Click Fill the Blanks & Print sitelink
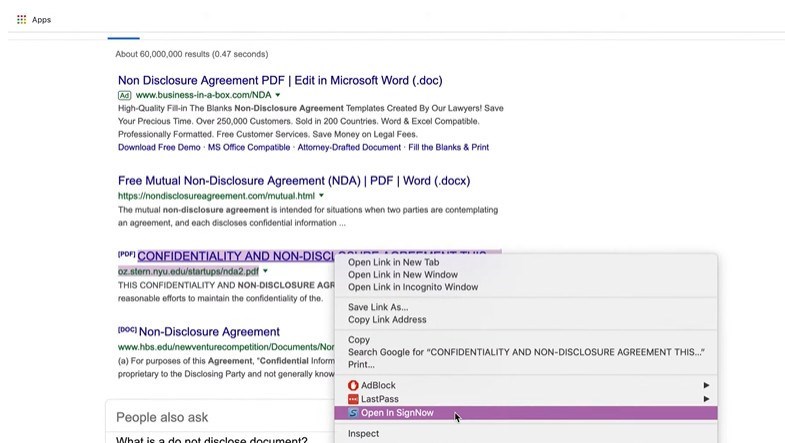This screenshot has height=443, width=785. click(449, 148)
